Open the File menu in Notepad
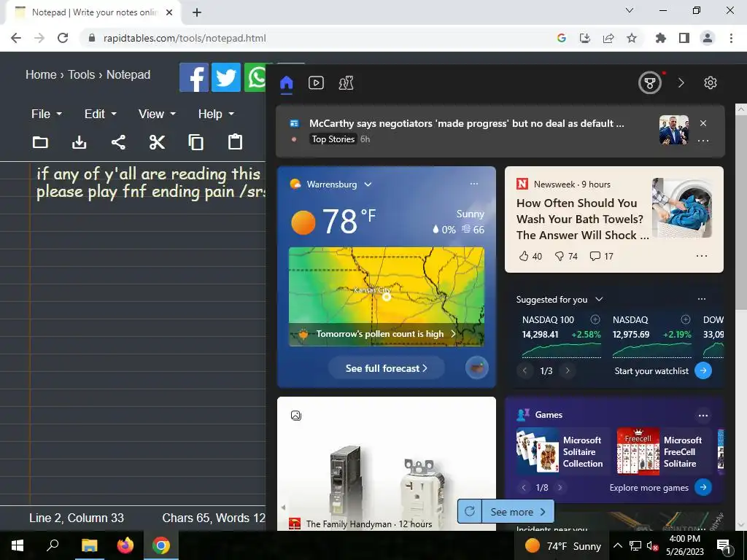This screenshot has width=747, height=560. [46, 114]
